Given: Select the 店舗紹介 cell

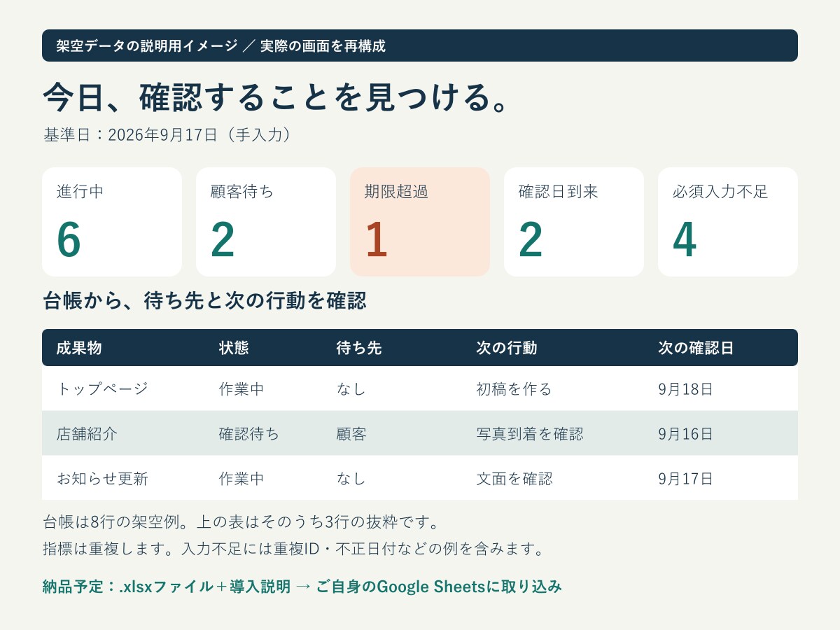Looking at the screenshot, I should pos(87,434).
